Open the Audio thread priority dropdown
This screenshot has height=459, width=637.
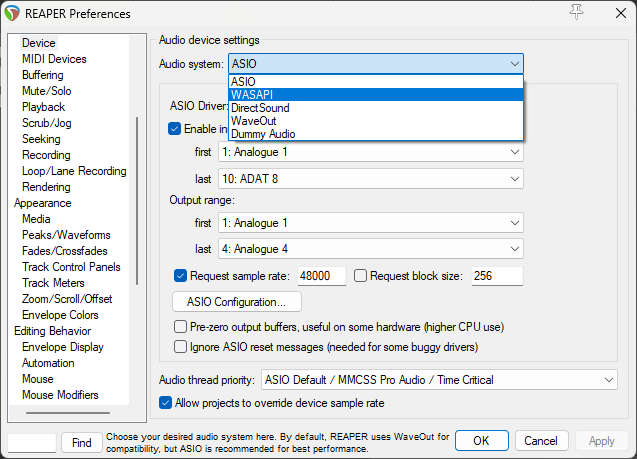coord(439,380)
